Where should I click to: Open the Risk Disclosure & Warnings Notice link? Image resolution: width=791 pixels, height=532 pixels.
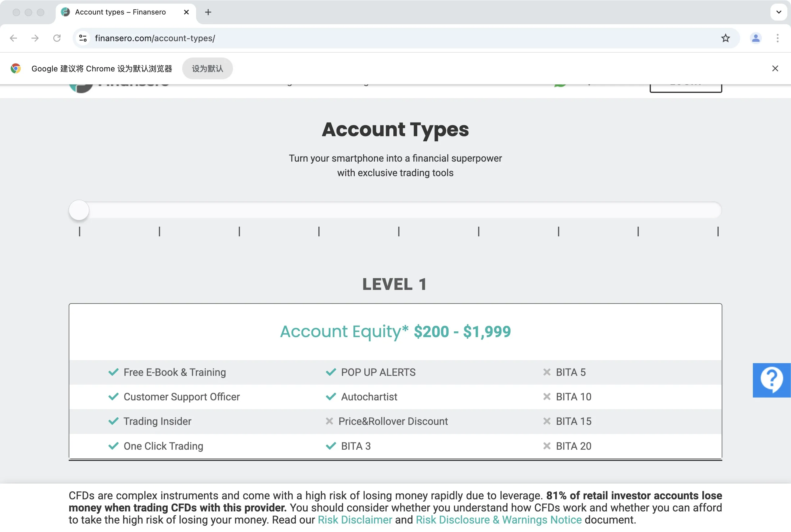click(x=499, y=520)
